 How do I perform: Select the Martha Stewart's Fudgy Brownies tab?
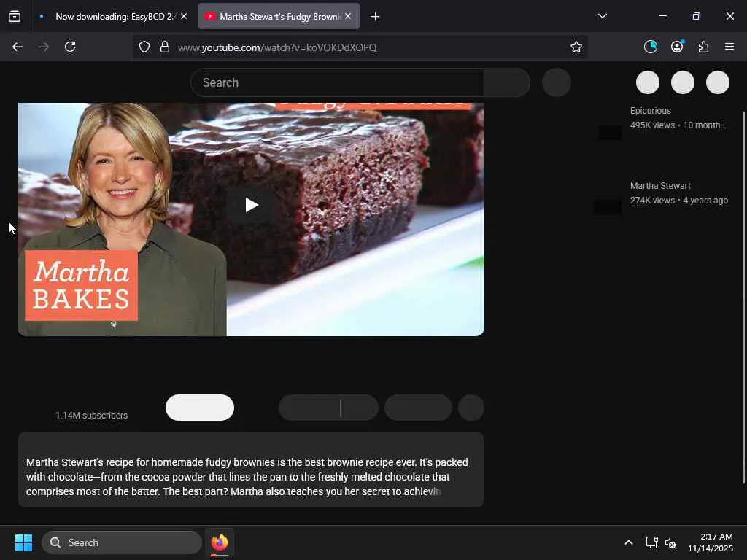point(279,17)
